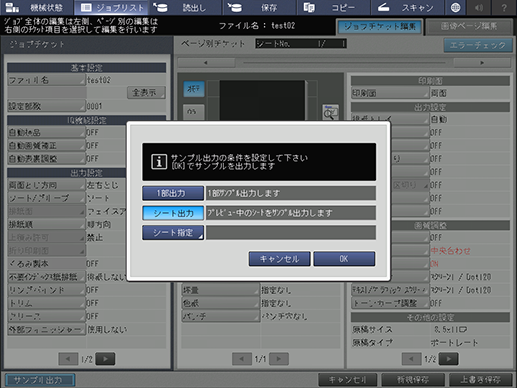The width and height of the screenshot is (517, 388).
Task: Click the speaker sound icon
Action: (479, 7)
